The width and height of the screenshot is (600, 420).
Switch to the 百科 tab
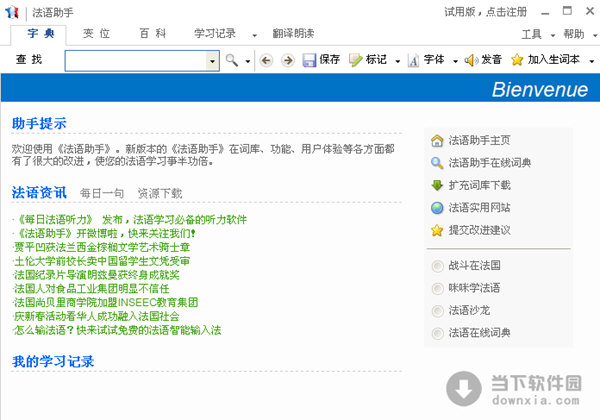(x=153, y=34)
